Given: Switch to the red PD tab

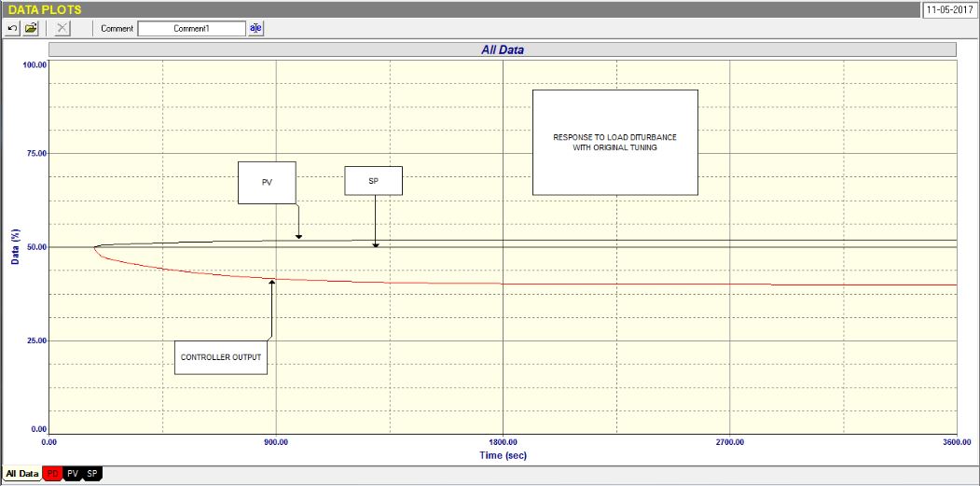Looking at the screenshot, I should point(53,474).
